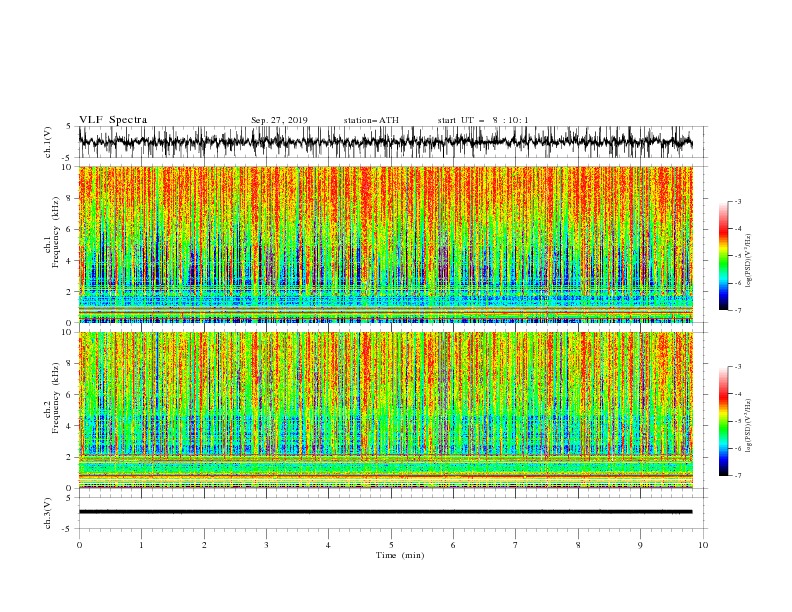Click the "Time (min)" x-axis label
792x612 pixels.
coord(400,555)
